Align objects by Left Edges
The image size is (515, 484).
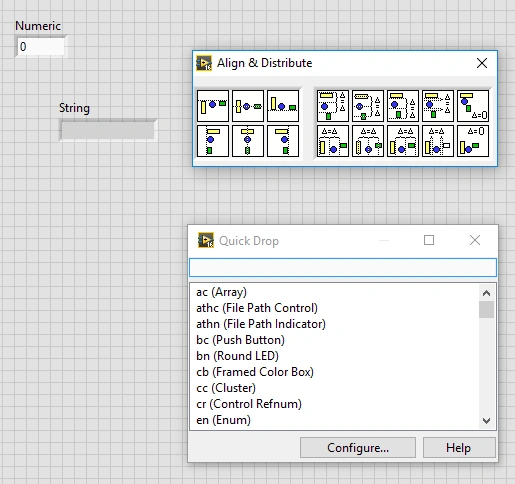click(x=213, y=141)
